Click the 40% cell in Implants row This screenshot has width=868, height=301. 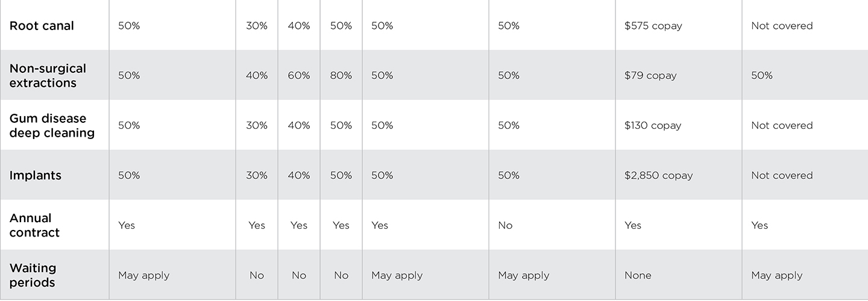click(x=298, y=176)
